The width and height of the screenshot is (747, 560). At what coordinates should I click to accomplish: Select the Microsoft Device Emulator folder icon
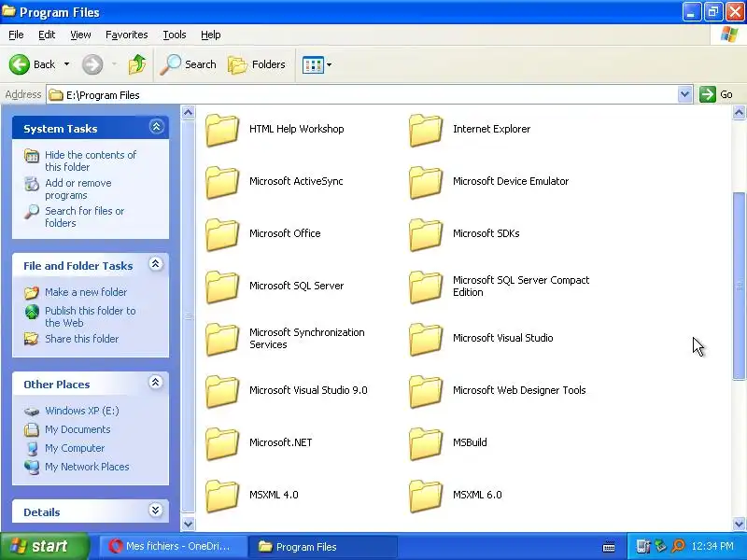(x=426, y=182)
